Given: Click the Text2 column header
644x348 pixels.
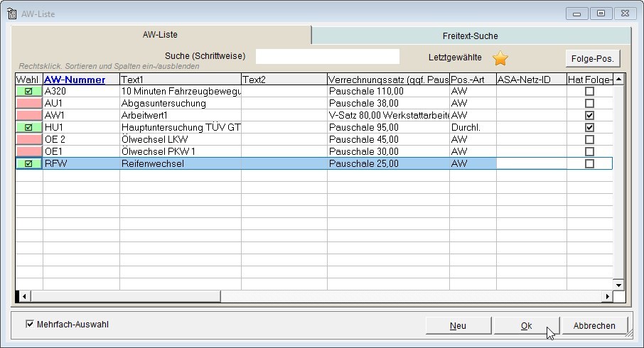Looking at the screenshot, I should pos(284,80).
